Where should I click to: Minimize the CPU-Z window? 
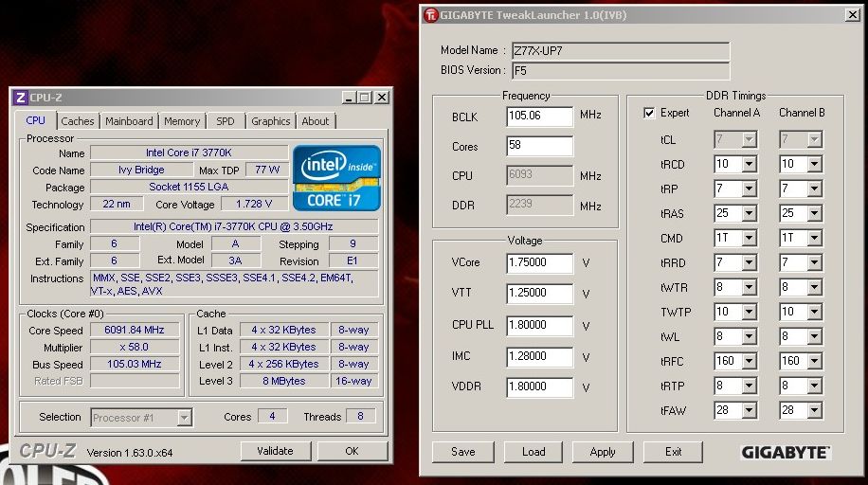tap(348, 98)
